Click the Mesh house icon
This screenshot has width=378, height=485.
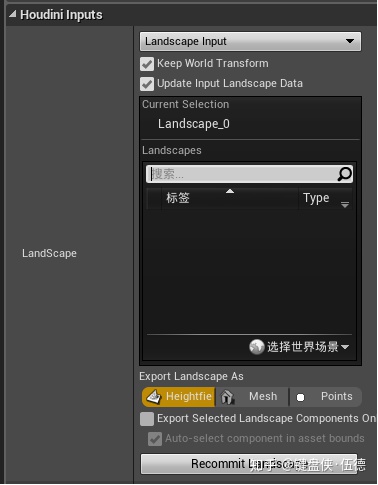(227, 397)
